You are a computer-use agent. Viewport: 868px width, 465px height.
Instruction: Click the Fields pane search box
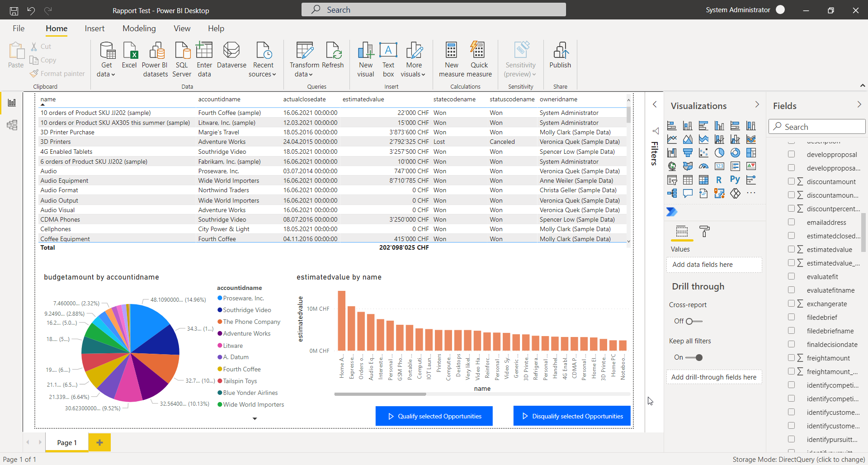point(817,127)
